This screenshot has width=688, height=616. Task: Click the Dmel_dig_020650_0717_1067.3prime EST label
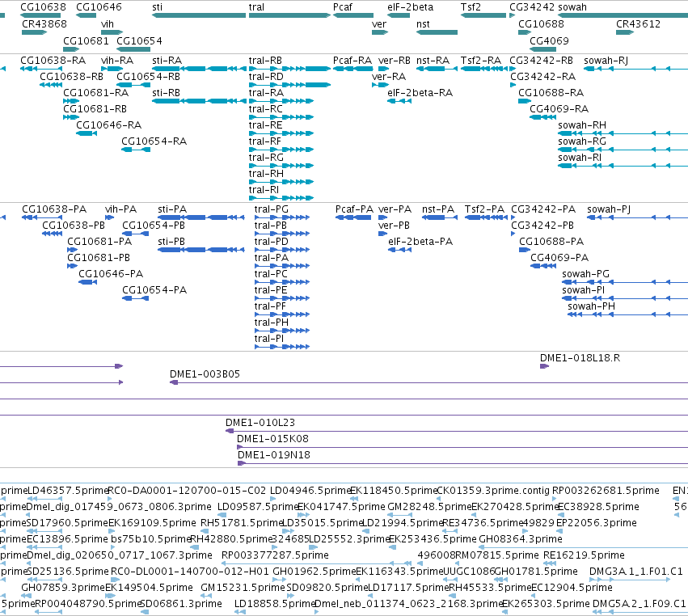(x=120, y=555)
